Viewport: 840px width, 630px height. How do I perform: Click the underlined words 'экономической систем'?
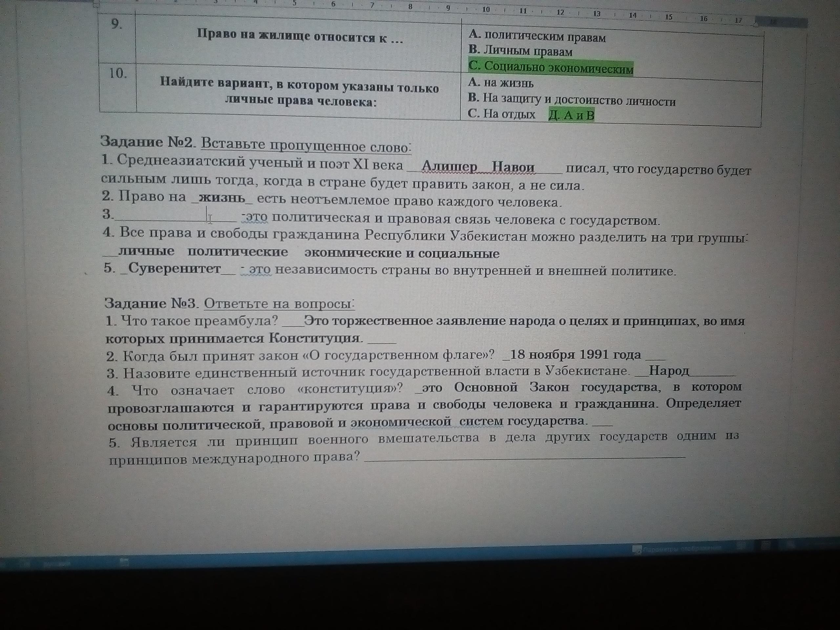pos(427,422)
